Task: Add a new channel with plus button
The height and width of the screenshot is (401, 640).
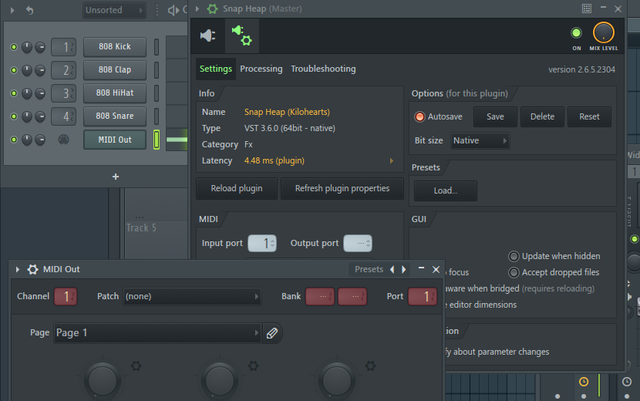Action: point(116,176)
